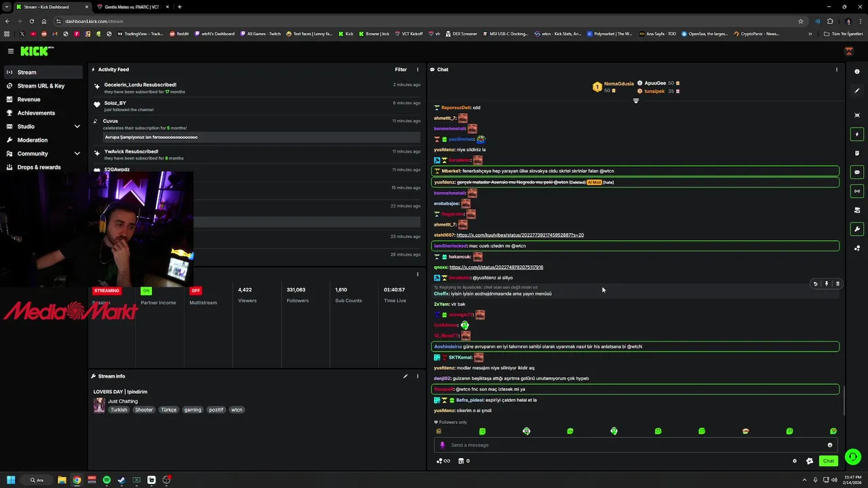
Task: Toggle the Activity Feed lightning panel icon
Action: click(857, 134)
